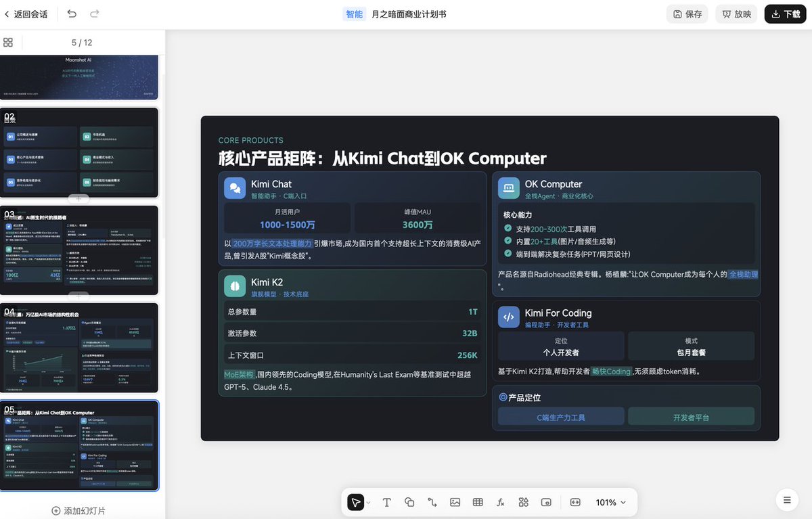Insert embedded media frame tool

546,502
